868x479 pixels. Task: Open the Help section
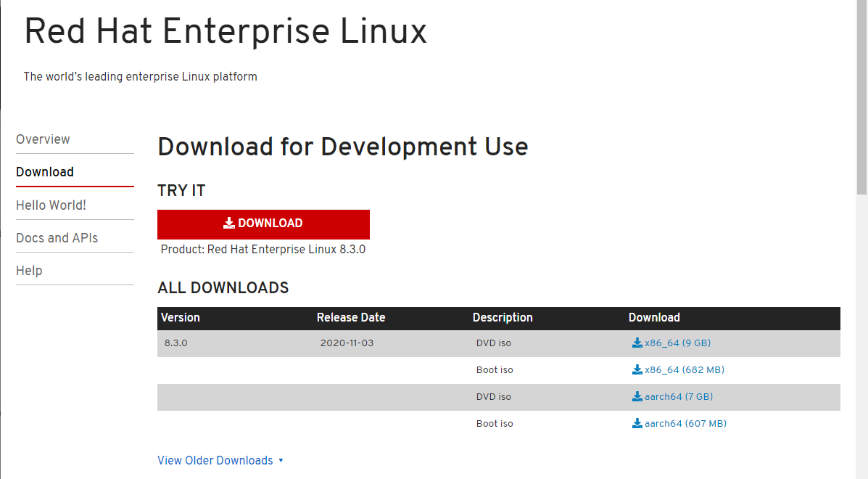(x=29, y=271)
